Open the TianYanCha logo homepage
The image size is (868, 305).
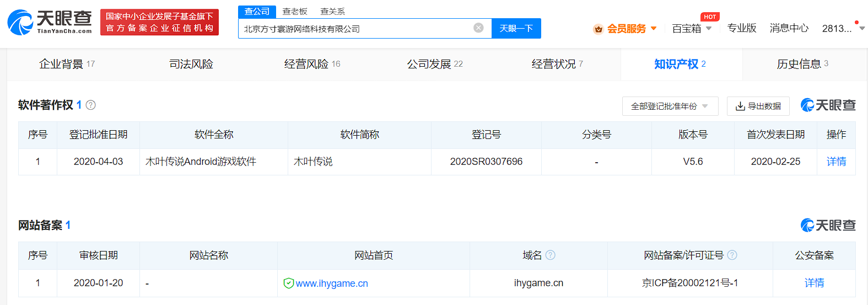[50, 22]
